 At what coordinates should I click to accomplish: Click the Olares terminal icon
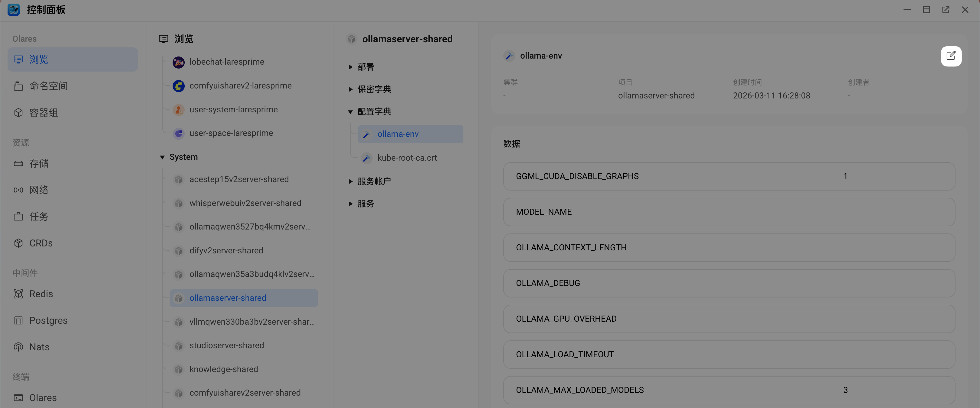coord(19,398)
